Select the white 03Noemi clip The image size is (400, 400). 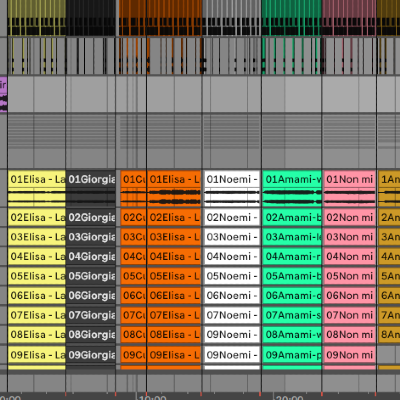(232, 237)
